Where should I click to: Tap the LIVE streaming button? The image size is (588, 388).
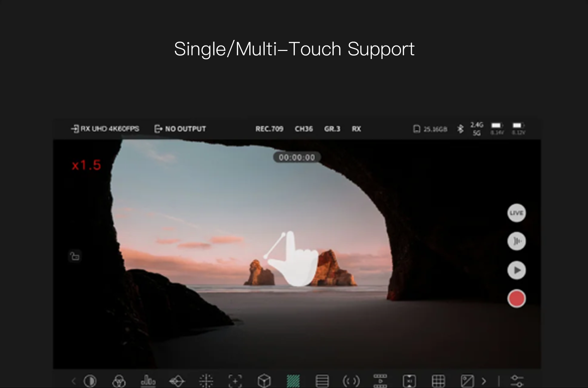(516, 213)
